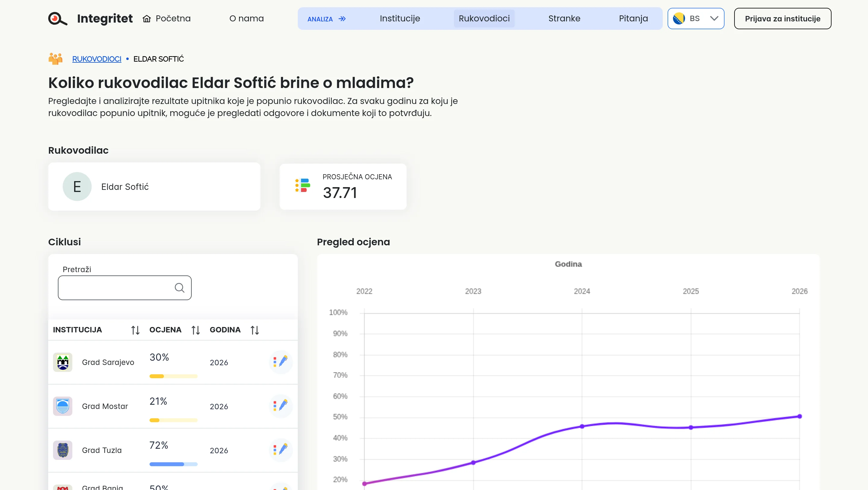Click the 2025 data point on the chart

(x=691, y=427)
